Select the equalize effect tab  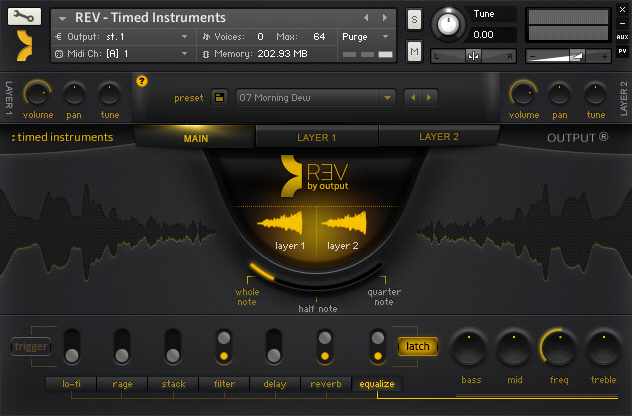tap(377, 384)
